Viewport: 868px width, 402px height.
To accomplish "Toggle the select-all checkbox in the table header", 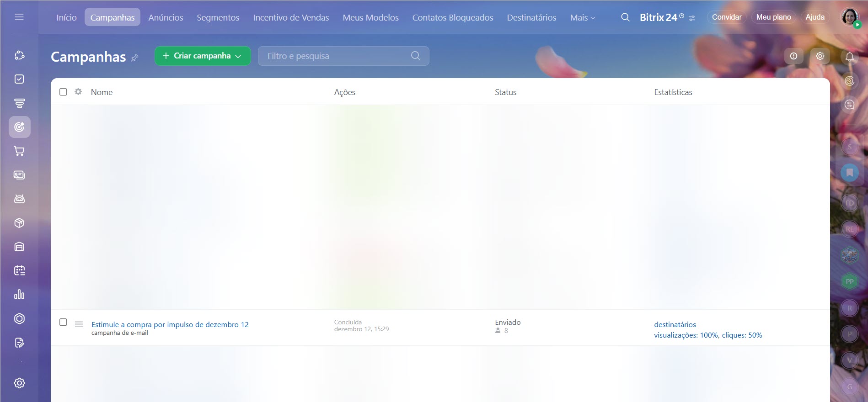I will (x=63, y=92).
